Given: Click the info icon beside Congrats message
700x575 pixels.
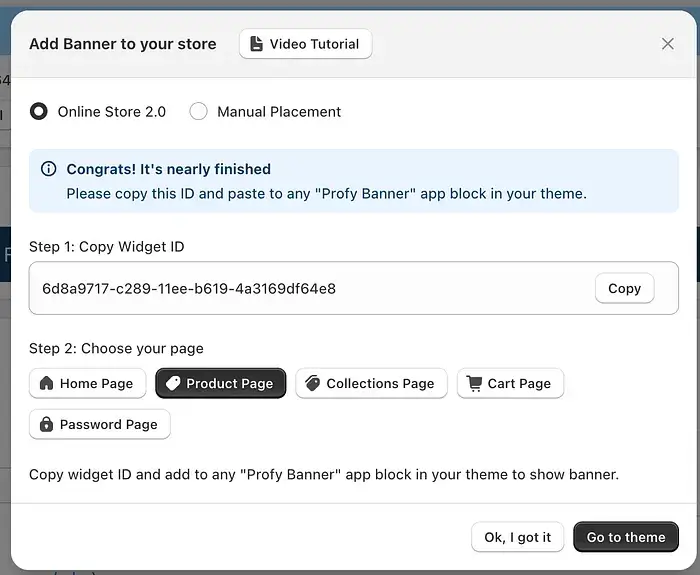Looking at the screenshot, I should click(48, 169).
